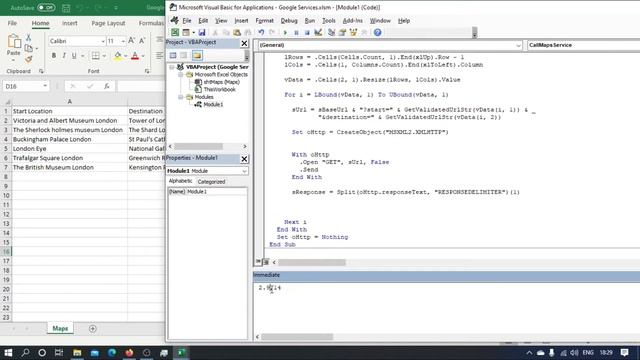Toggle Underline formatting in Excel ribbon

(x=74, y=56)
